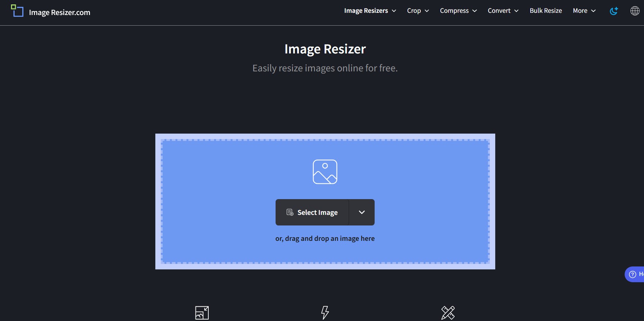644x321 pixels.
Task: Open the Bulk Resize page
Action: pos(546,11)
